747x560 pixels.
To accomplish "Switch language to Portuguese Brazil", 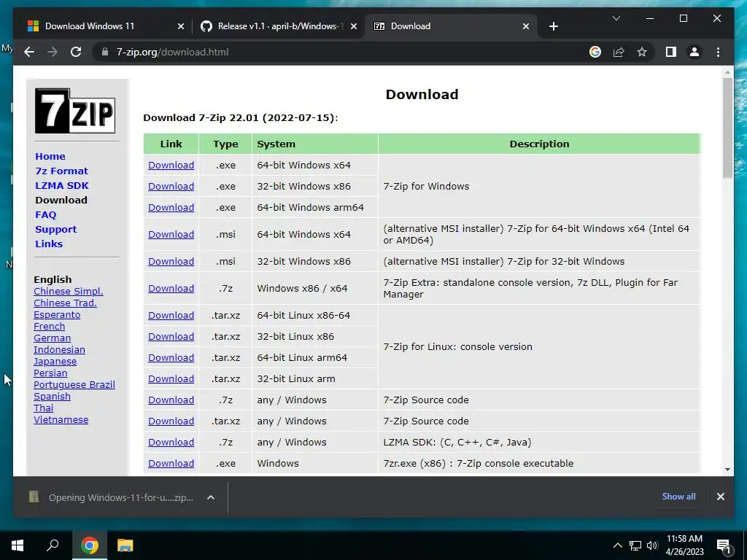I will [x=74, y=385].
